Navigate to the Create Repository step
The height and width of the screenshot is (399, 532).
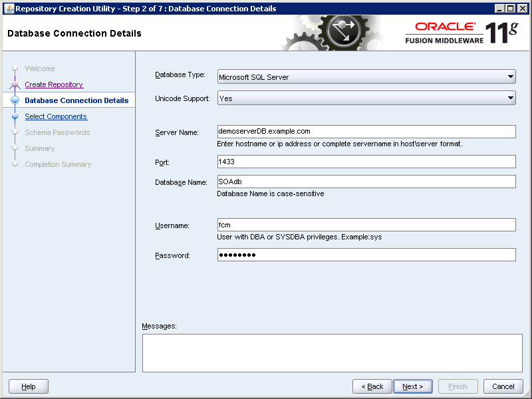[53, 84]
